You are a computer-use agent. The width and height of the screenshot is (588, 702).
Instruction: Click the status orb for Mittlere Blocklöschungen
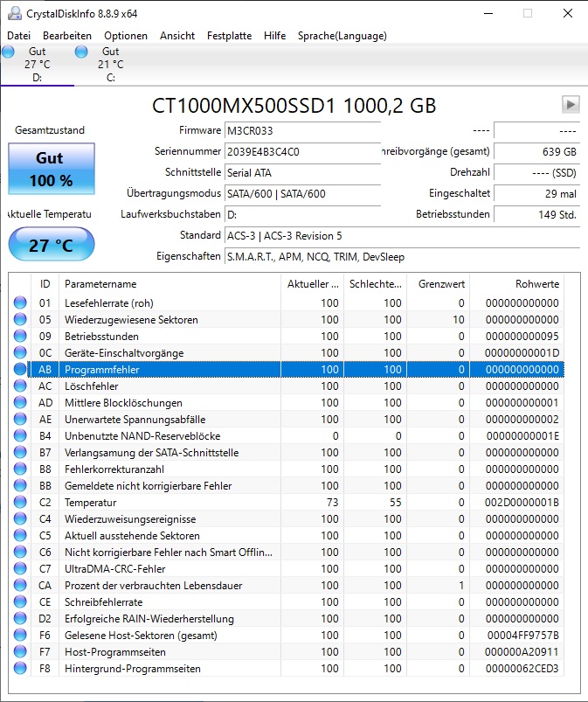click(x=20, y=402)
